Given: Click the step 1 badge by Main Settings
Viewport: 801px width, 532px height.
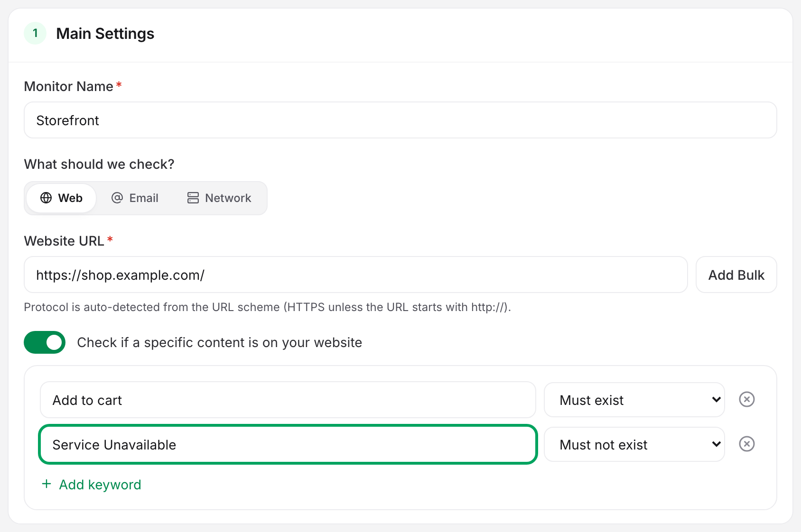Looking at the screenshot, I should point(35,33).
